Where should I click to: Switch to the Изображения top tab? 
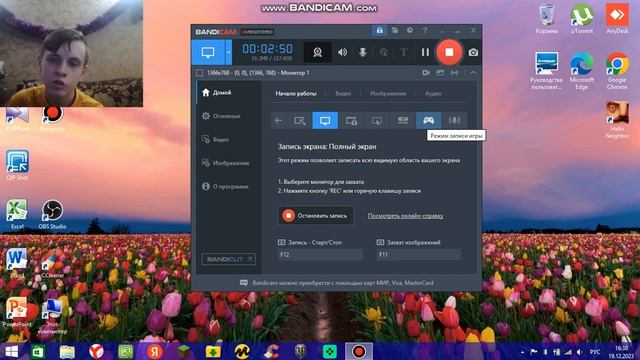388,93
